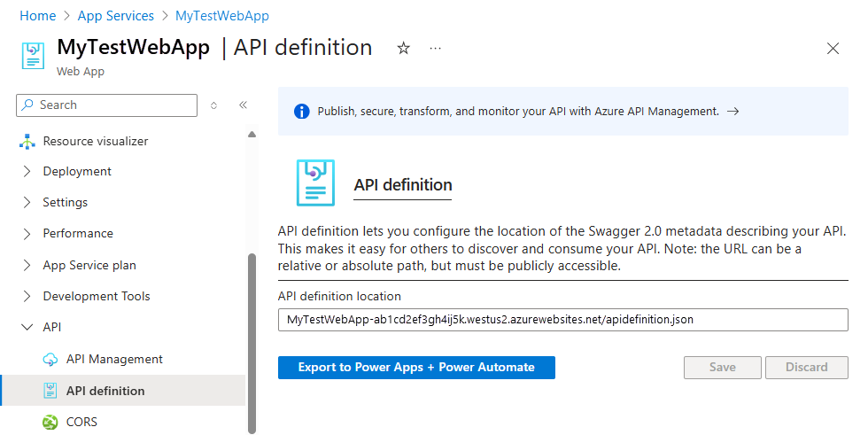Expand the Settings section chevron
Viewport: 868px width, 435px height.
pyautogui.click(x=27, y=203)
